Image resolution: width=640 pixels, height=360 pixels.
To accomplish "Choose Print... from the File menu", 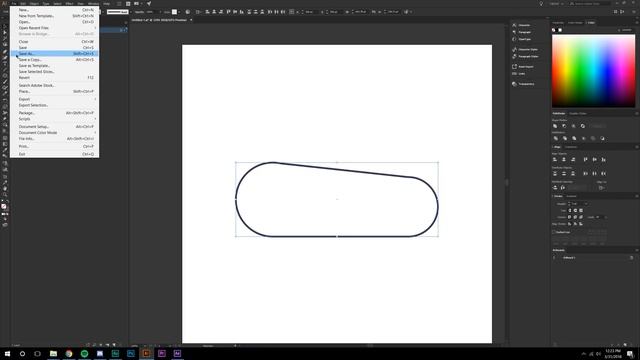I will (54, 146).
